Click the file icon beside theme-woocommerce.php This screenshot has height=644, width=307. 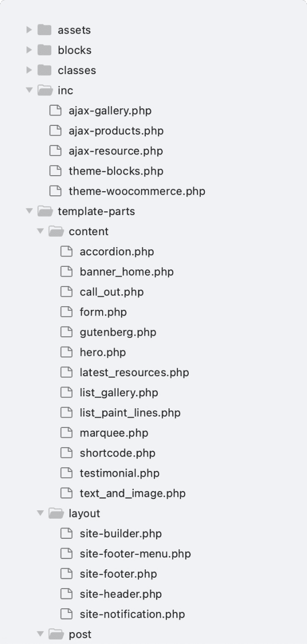pos(56,191)
